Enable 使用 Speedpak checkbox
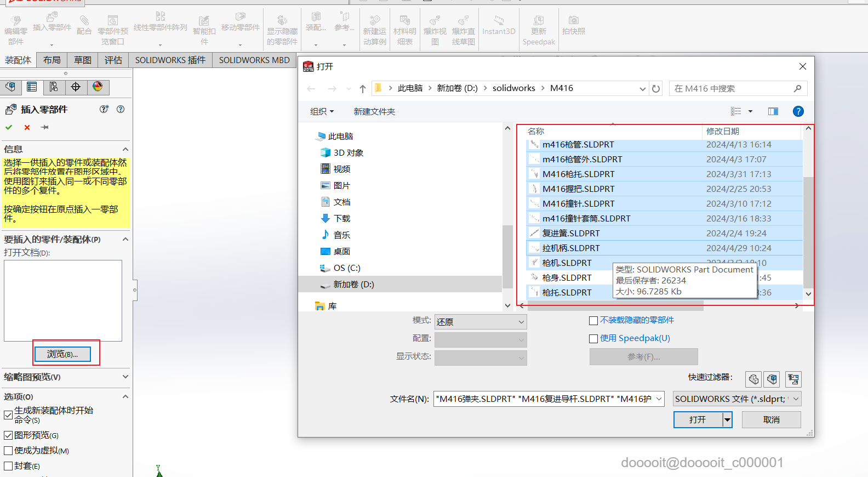Image resolution: width=868 pixels, height=477 pixels. click(x=593, y=339)
